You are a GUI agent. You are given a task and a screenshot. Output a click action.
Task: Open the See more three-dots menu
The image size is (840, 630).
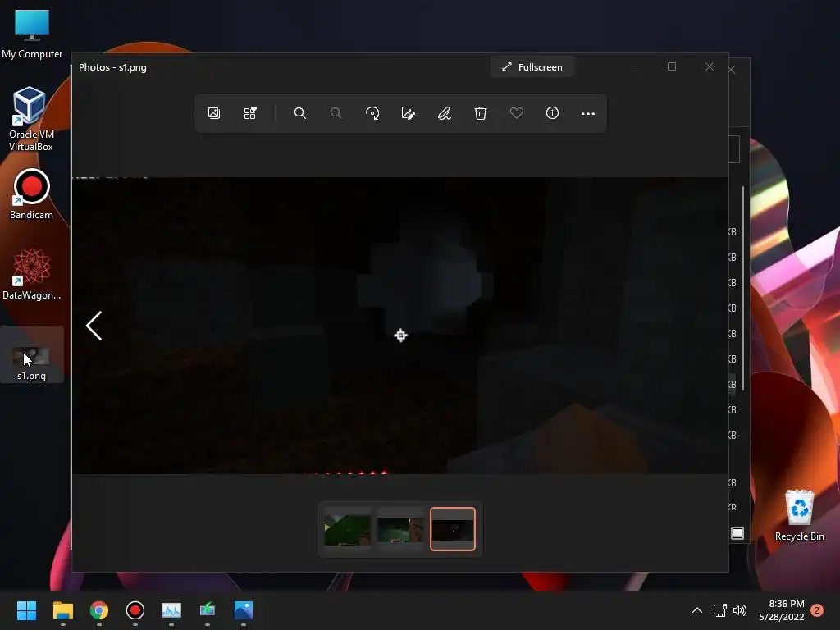[x=588, y=113]
